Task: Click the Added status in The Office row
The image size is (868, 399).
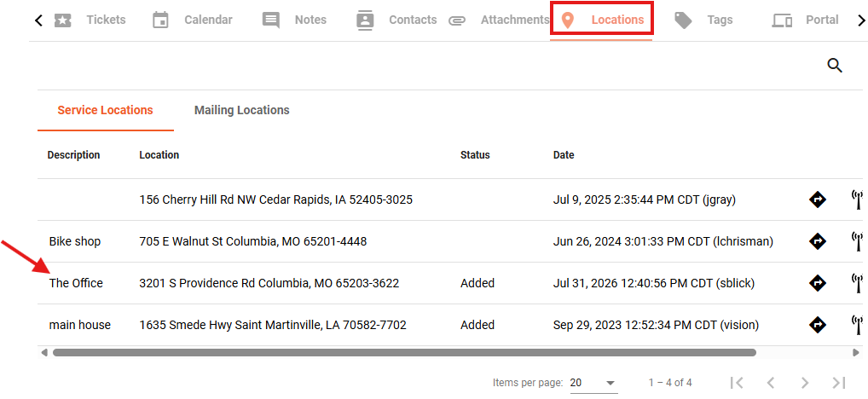Action: pyautogui.click(x=477, y=283)
